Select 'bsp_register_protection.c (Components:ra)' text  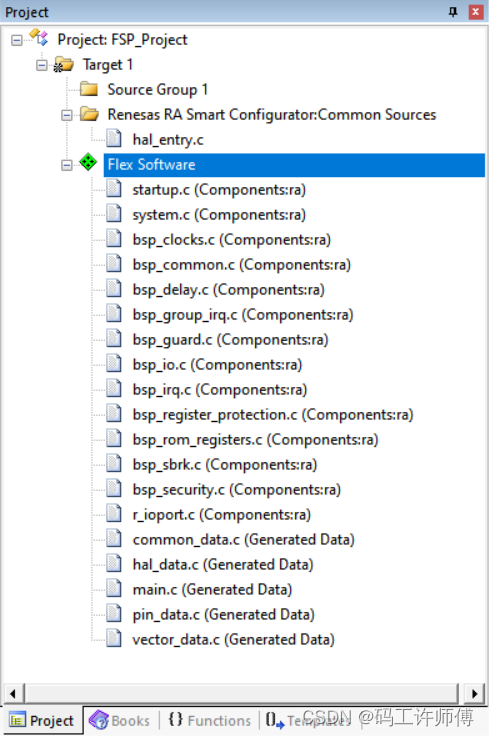pos(273,414)
